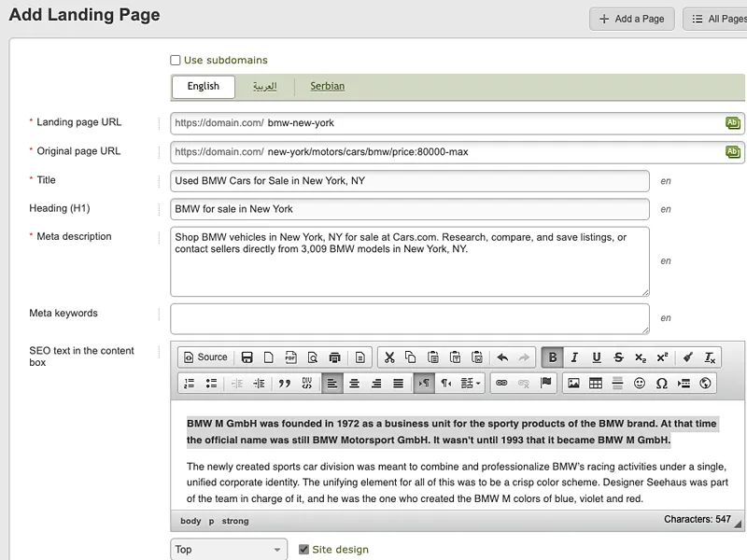Viewport: 747px width, 560px height.
Task: Open the Special Character omega icon
Action: pyautogui.click(x=662, y=383)
